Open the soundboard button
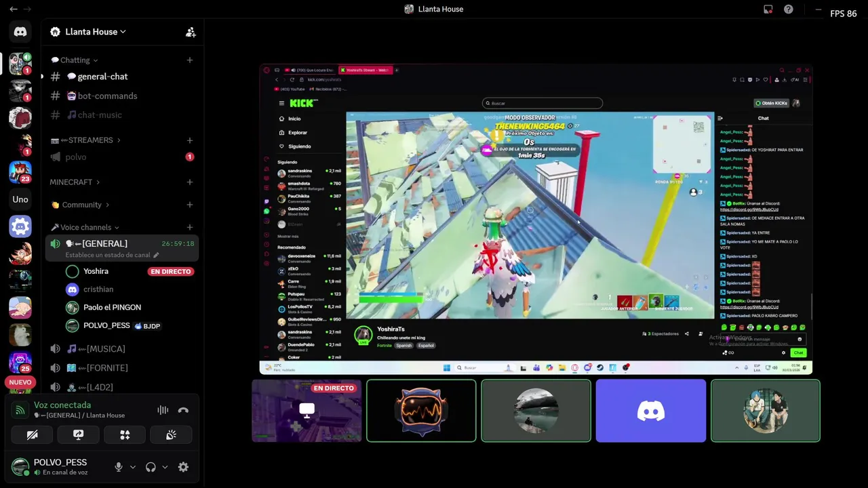 [x=171, y=435]
